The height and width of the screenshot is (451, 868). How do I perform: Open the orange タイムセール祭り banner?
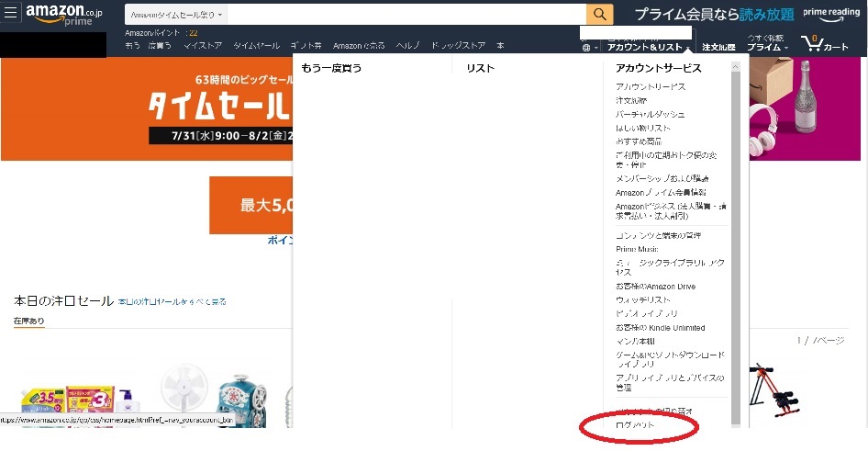[147, 108]
